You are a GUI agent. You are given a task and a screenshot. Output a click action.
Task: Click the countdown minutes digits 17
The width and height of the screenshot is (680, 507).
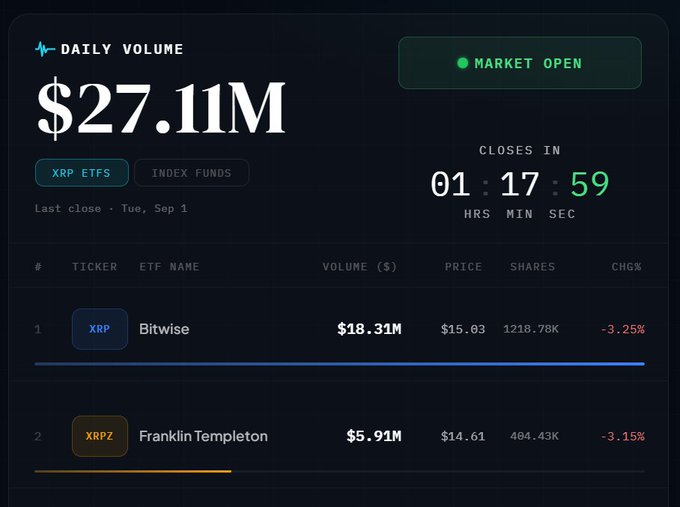coord(520,184)
